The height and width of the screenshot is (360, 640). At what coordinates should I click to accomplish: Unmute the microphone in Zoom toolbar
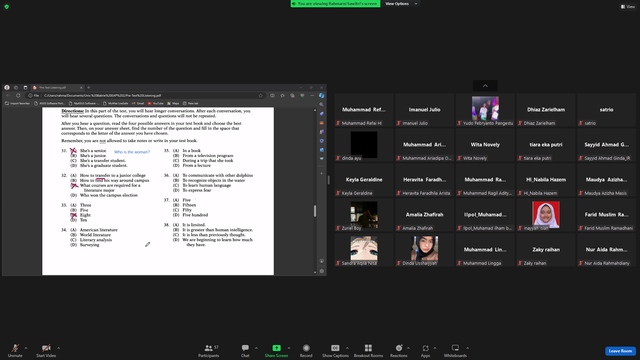click(15, 350)
